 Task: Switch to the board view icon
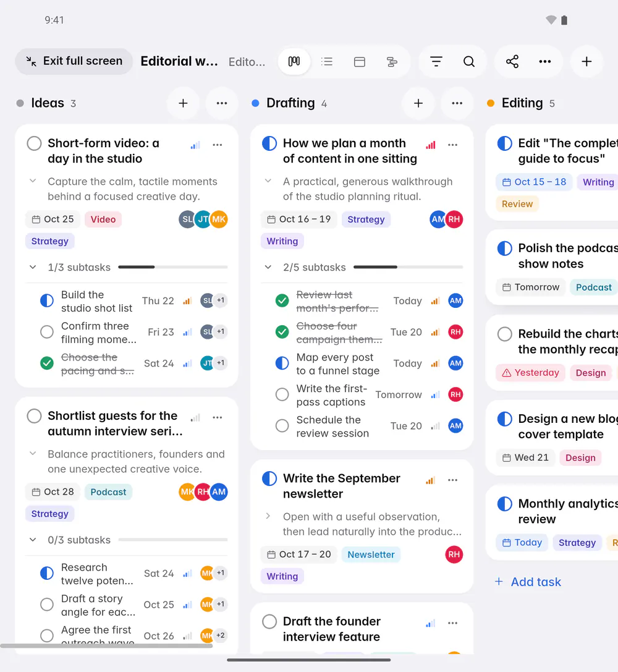click(294, 62)
